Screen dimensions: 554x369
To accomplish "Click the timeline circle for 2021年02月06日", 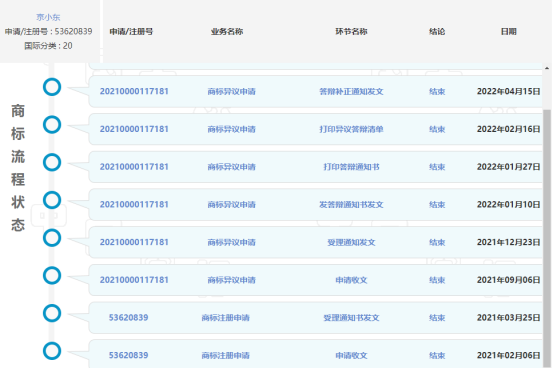I will tap(52, 351).
